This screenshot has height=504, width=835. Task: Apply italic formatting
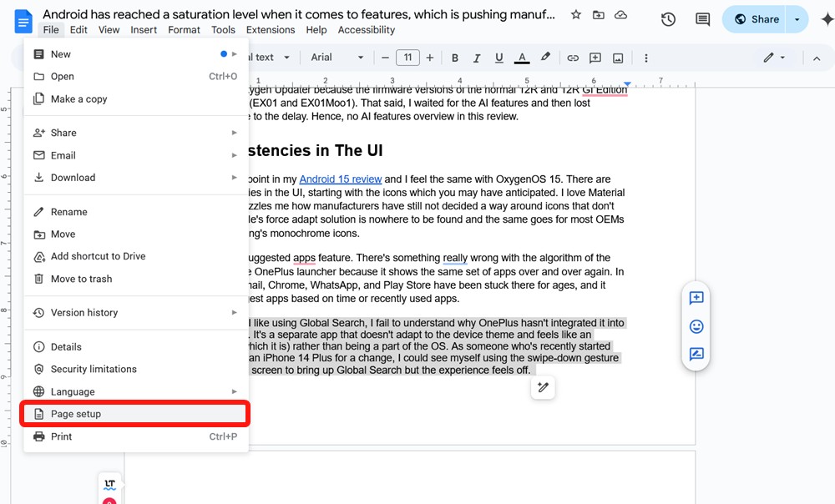tap(477, 58)
